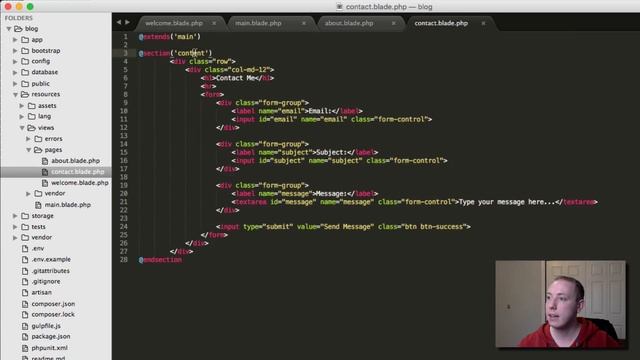Close the contact.blade.php tab
640x360 pixels.
(483, 23)
